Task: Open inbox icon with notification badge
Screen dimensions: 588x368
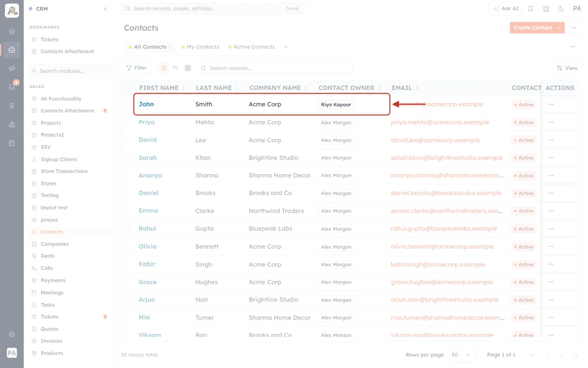Action: click(12, 87)
